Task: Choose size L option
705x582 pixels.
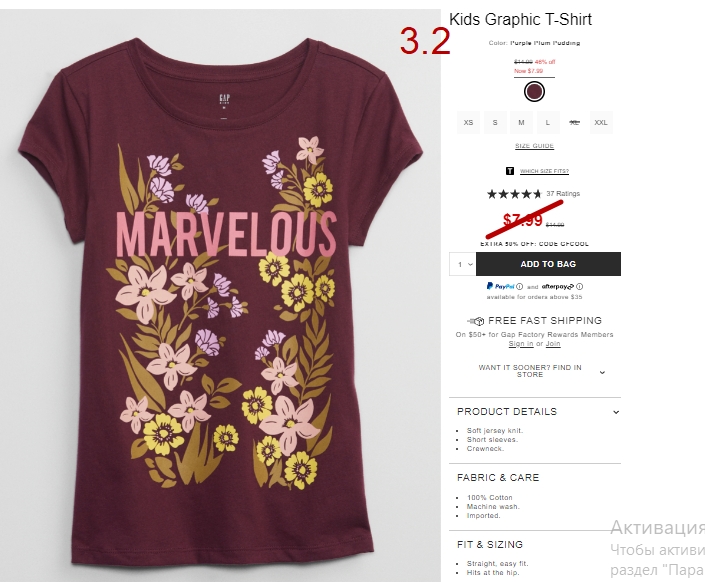Action: [x=548, y=122]
